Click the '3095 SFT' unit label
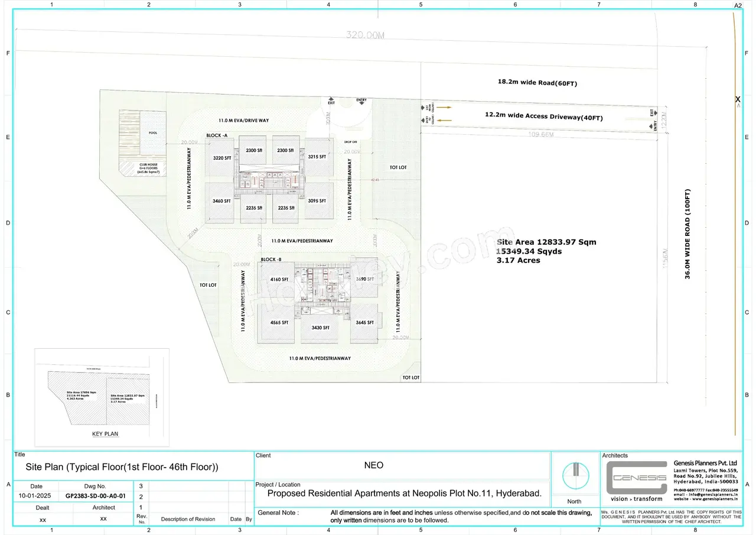756x535 pixels. (x=317, y=201)
